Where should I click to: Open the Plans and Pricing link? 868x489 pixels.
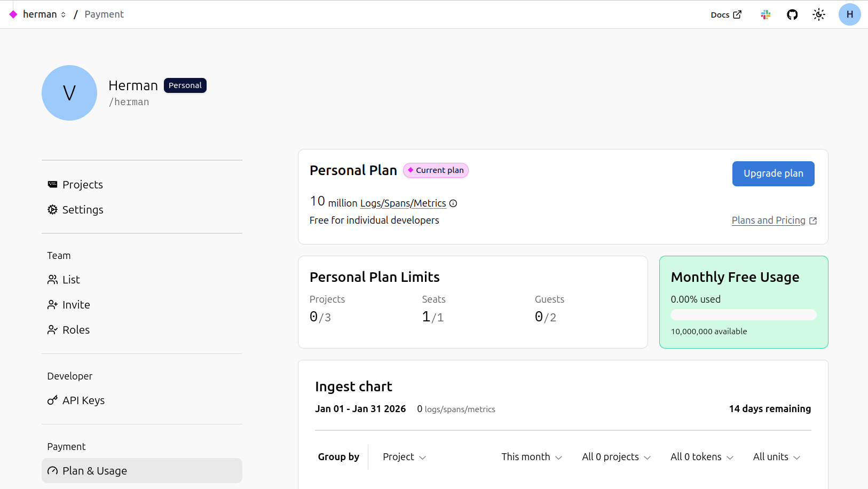point(769,220)
